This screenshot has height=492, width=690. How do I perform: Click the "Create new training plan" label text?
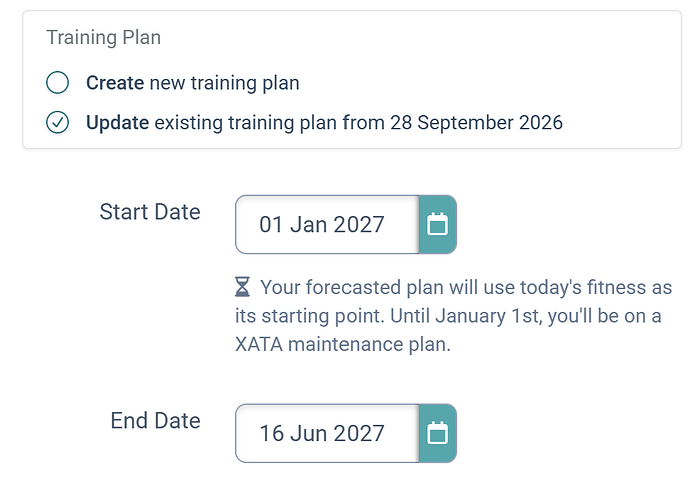193,83
